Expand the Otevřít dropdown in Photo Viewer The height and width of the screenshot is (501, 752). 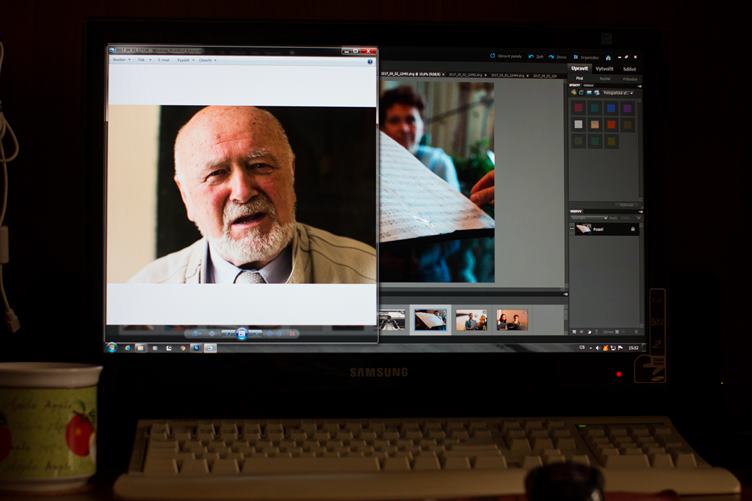(x=207, y=60)
